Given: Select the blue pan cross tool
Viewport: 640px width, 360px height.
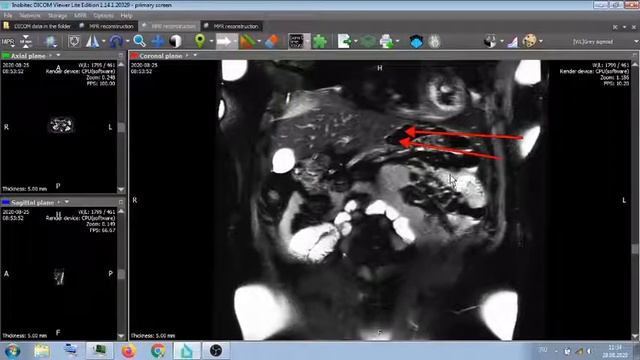Looking at the screenshot, I should click(158, 41).
